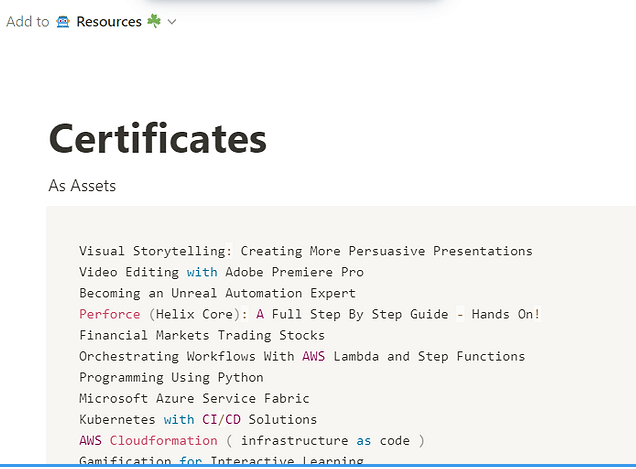
Task: Click the Resources database name
Action: click(109, 22)
